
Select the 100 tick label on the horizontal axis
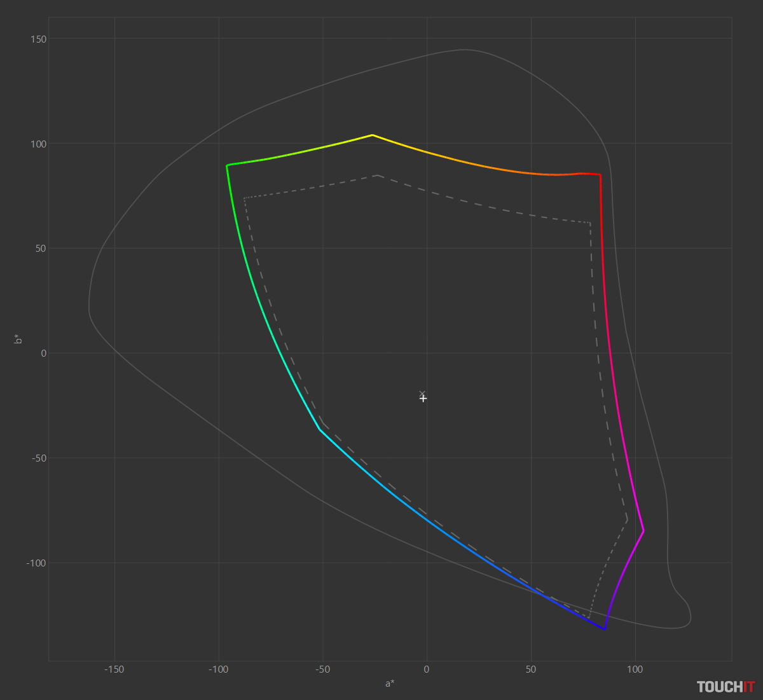click(635, 669)
